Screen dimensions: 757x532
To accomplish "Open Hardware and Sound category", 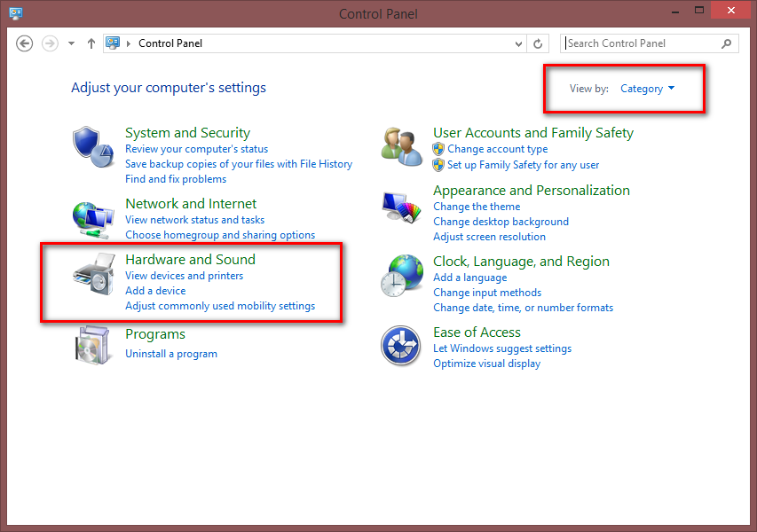I will click(x=190, y=260).
